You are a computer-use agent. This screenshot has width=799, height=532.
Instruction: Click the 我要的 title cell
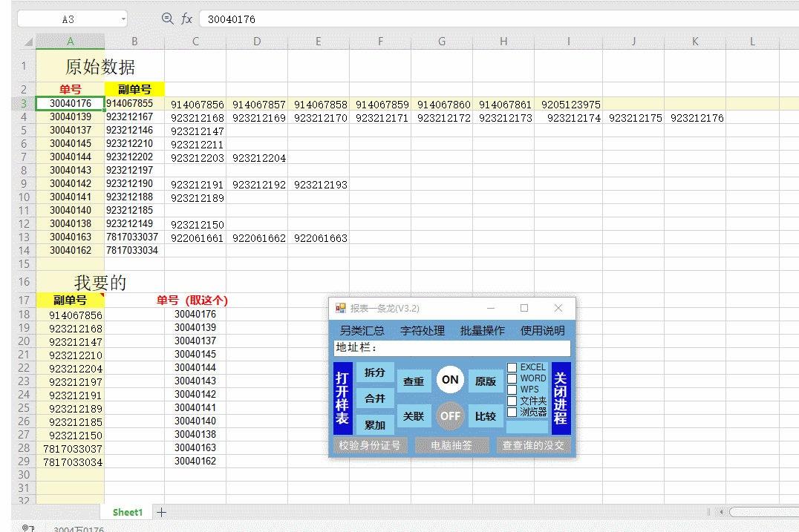(100, 282)
